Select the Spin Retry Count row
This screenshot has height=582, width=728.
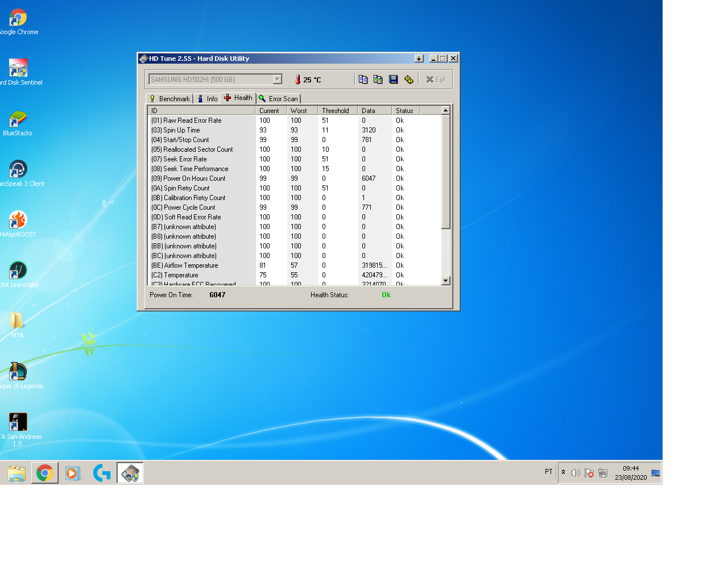tap(294, 188)
